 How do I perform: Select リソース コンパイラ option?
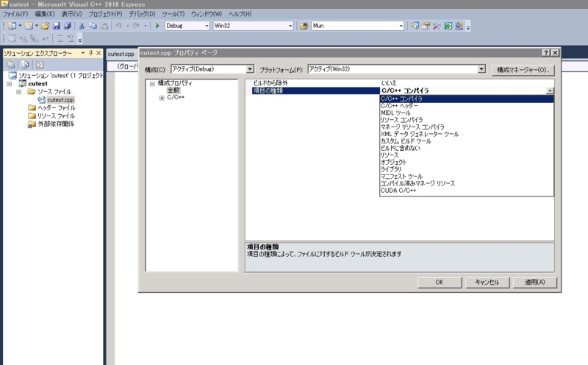click(x=467, y=120)
